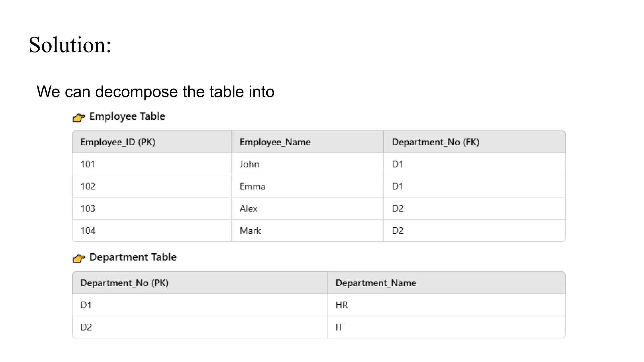Select the Employee_ID (PK) column header
Viewport: 644px width, 362px height.
pyautogui.click(x=118, y=142)
